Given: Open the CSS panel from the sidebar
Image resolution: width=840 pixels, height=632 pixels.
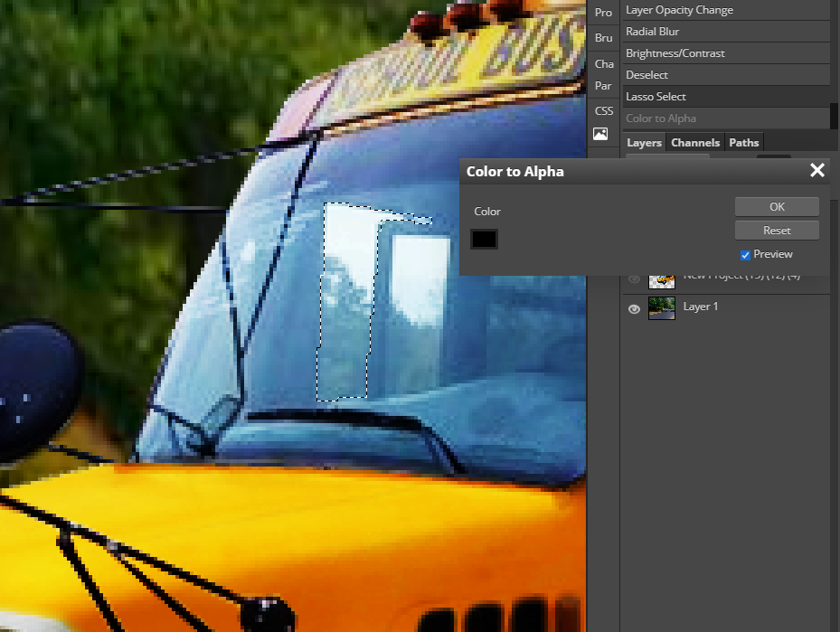Looking at the screenshot, I should (x=602, y=110).
